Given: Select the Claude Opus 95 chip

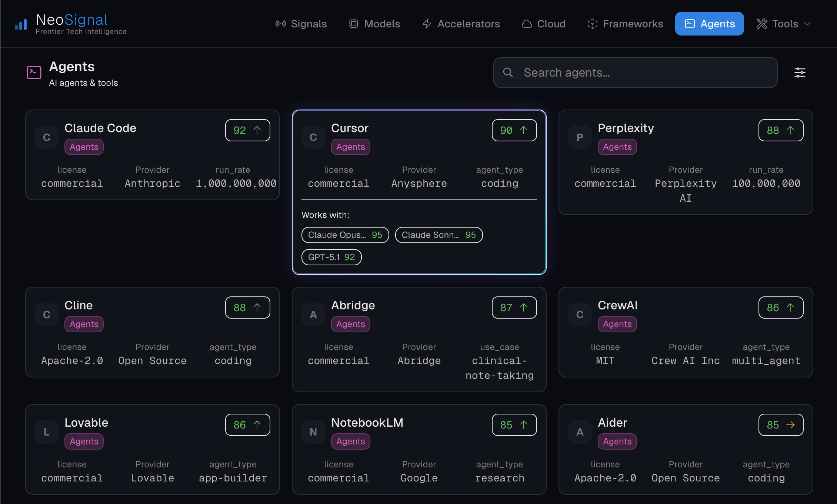Looking at the screenshot, I should tap(345, 235).
